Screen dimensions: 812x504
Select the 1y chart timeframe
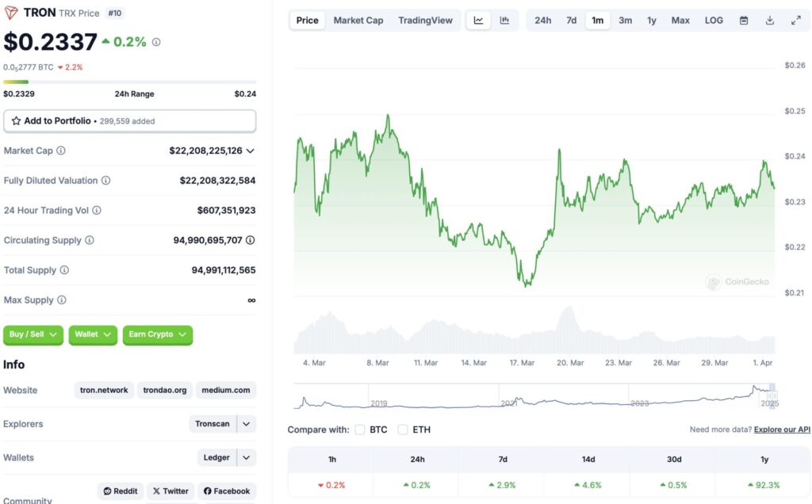652,20
